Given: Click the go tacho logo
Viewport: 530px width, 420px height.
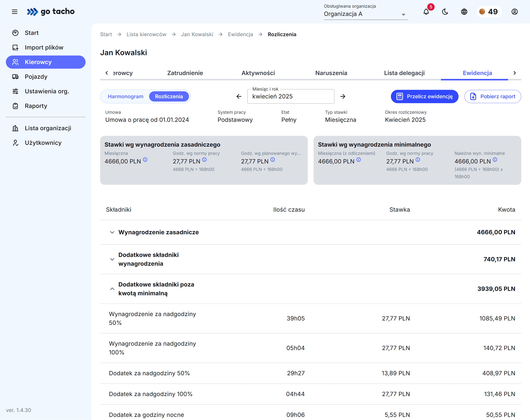Looking at the screenshot, I should pyautogui.click(x=51, y=12).
